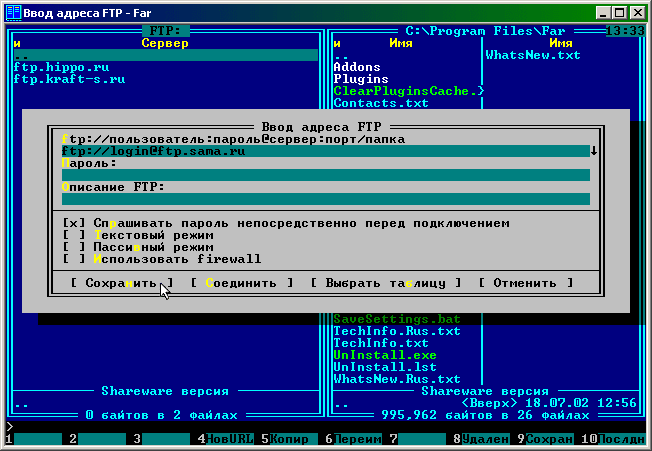Screen dimensions: 652x451
Task: Click first 'Имя' column header in right panel
Action: coord(401,43)
